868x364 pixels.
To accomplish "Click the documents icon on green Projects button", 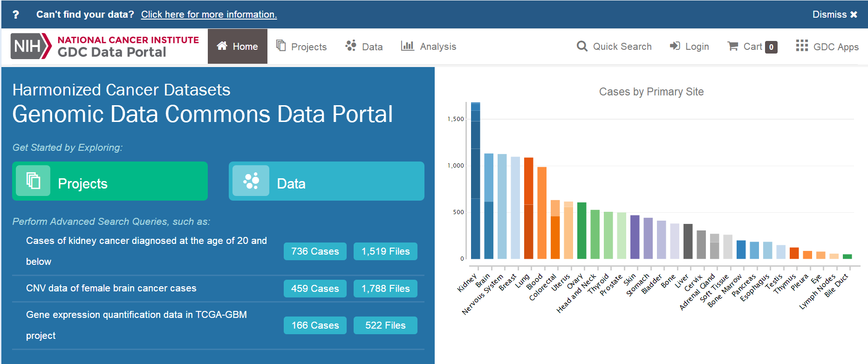I will click(x=33, y=181).
